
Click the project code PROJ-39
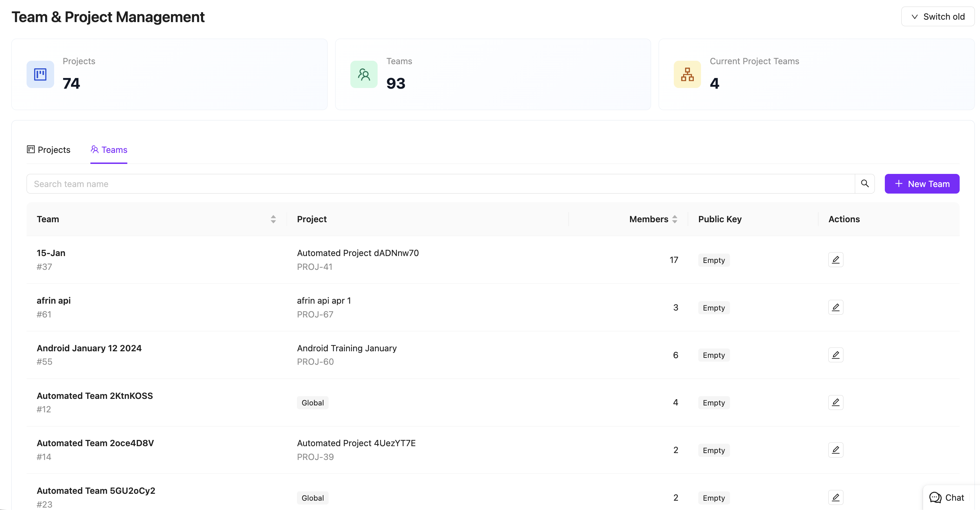[x=316, y=457]
